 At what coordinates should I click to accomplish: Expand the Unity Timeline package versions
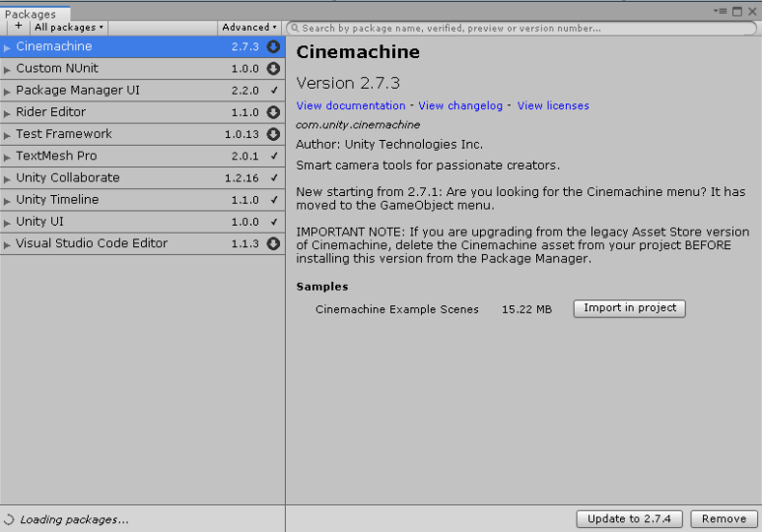7,201
